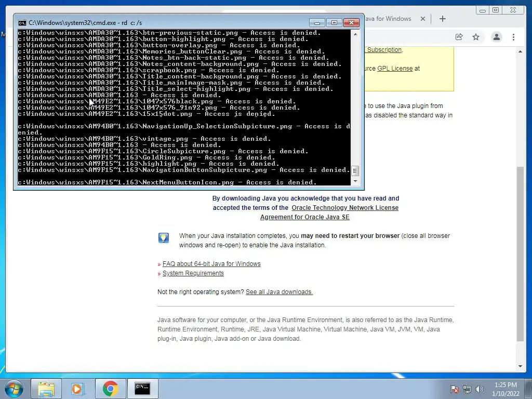
Task: Click NextMenuButtonIcon.png line in cmd
Action: coord(167,182)
